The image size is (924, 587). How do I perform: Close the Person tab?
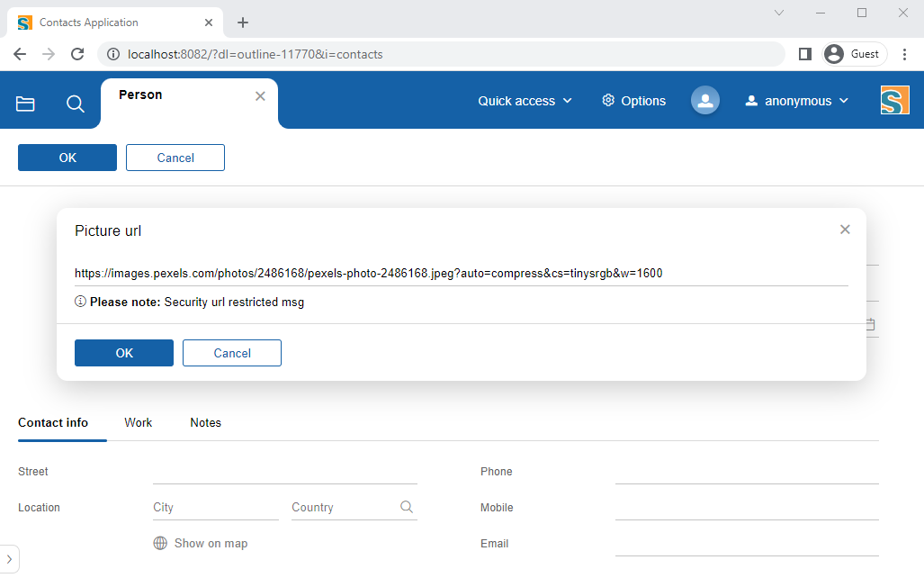click(x=260, y=96)
